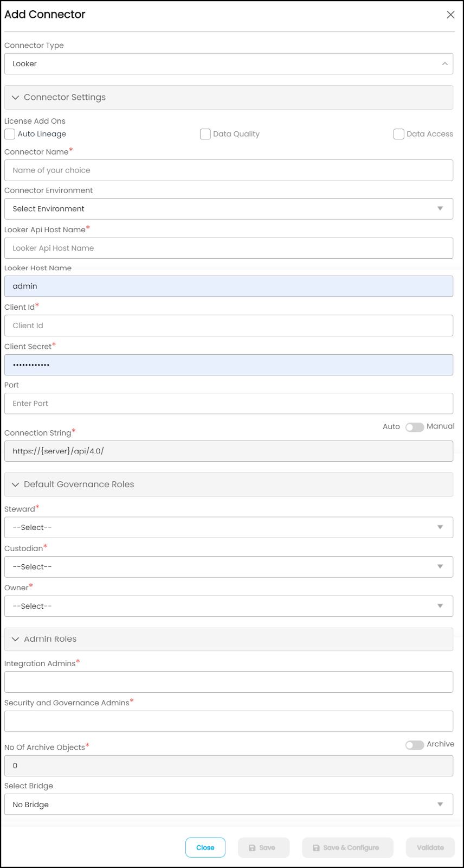Collapse the Connector Settings section chevron

coord(15,97)
